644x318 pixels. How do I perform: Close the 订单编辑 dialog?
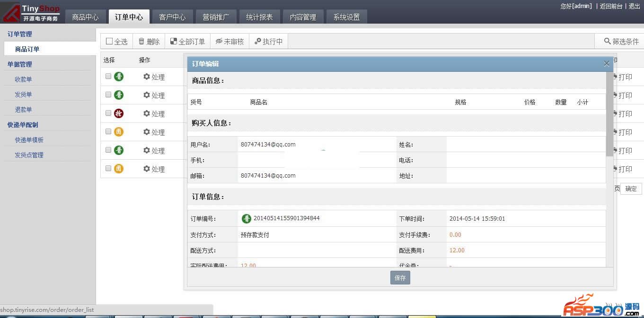(x=607, y=64)
